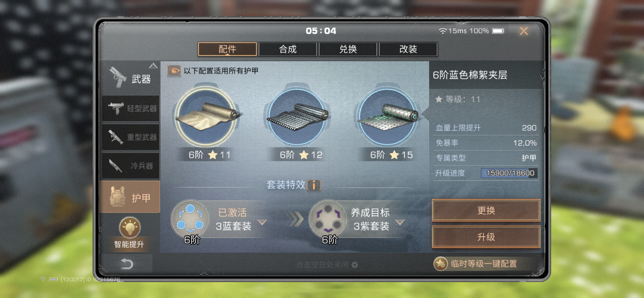Collapse the 武器 section with the arrow
The image size is (644, 298).
(x=153, y=66)
